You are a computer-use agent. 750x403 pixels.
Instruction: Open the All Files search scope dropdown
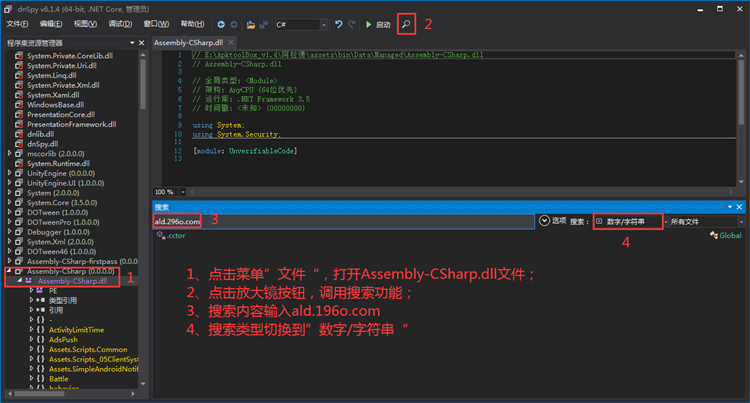(x=740, y=220)
